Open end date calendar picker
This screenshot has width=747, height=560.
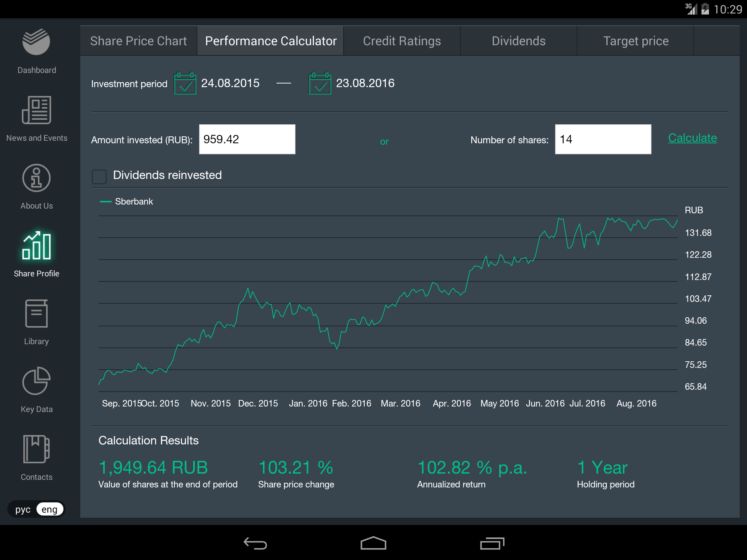[320, 83]
